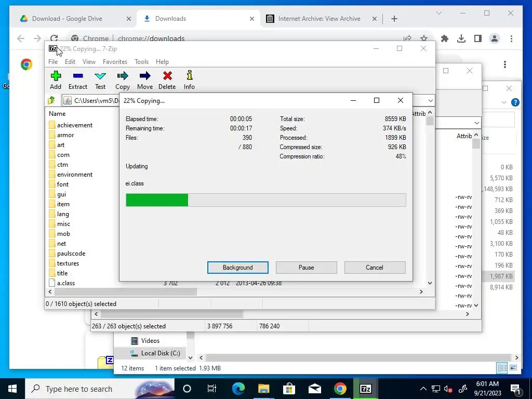Select the armor folder

(x=65, y=135)
